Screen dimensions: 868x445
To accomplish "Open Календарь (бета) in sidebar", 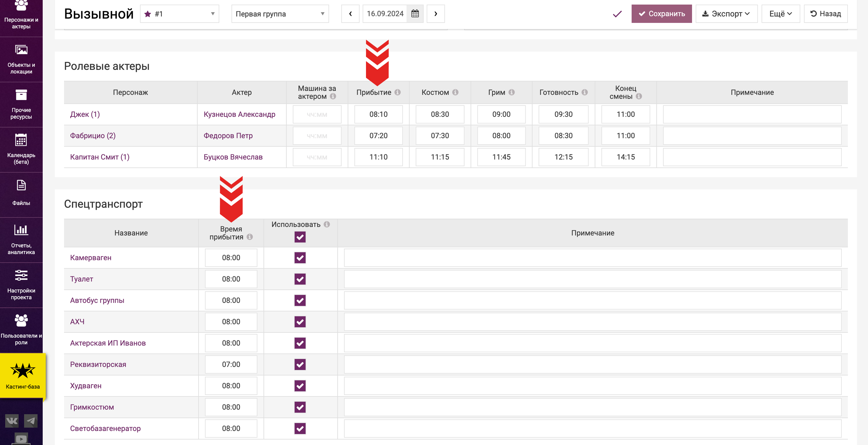I will (21, 149).
